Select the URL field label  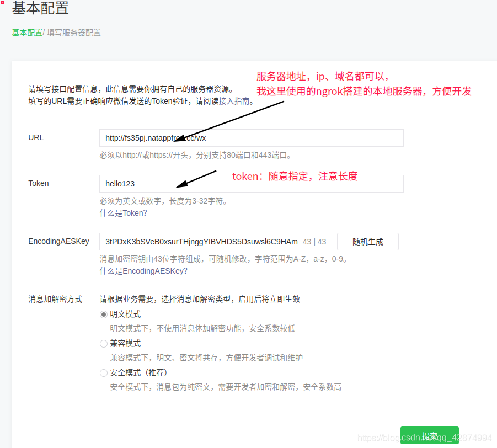[x=36, y=137]
